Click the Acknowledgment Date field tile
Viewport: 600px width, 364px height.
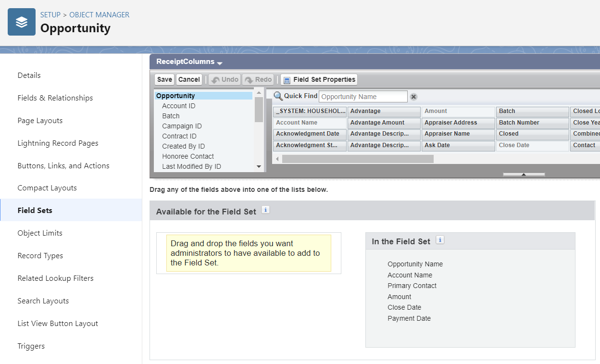310,134
